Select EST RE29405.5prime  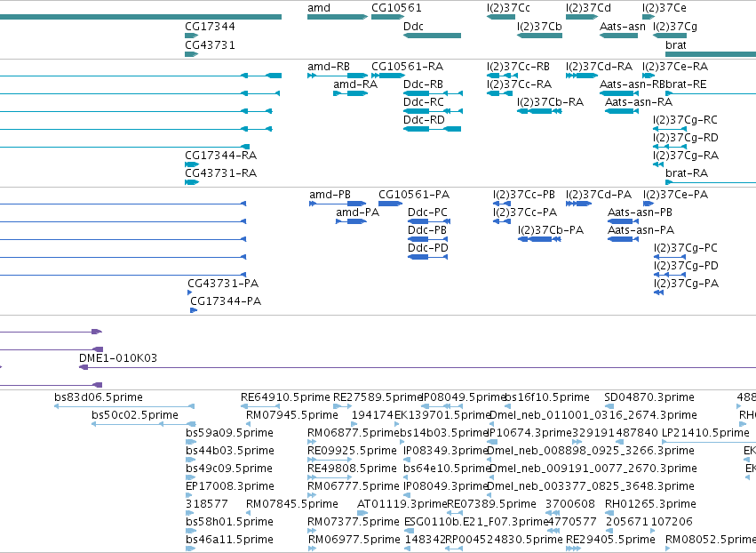610,540
